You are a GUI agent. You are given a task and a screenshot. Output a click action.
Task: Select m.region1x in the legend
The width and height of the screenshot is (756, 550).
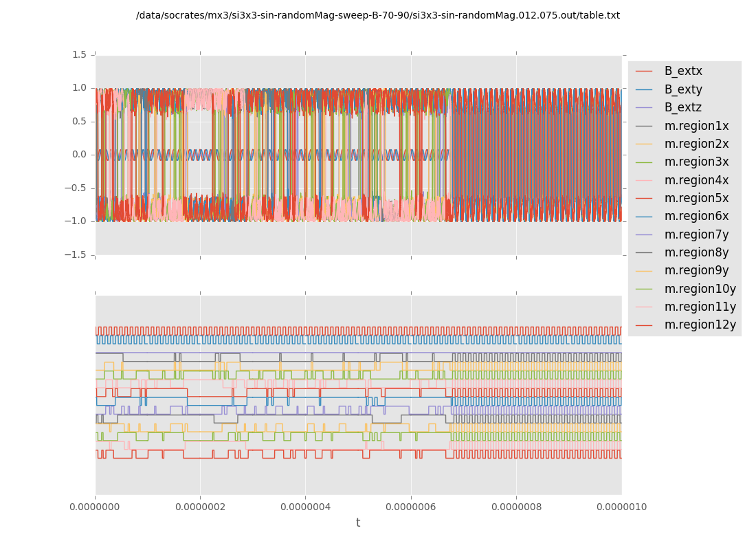pyautogui.click(x=696, y=126)
